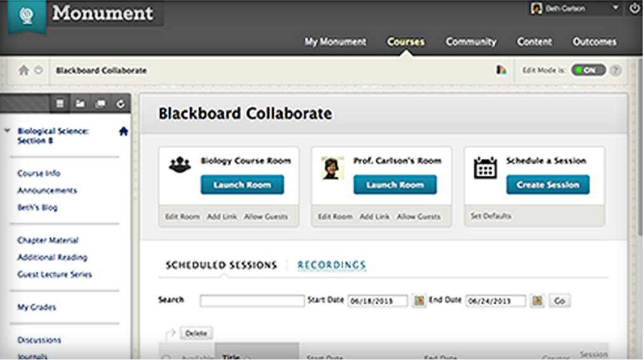Screen dimensions: 644x360
Task: Open the Start Date calendar picker icon
Action: pos(419,300)
